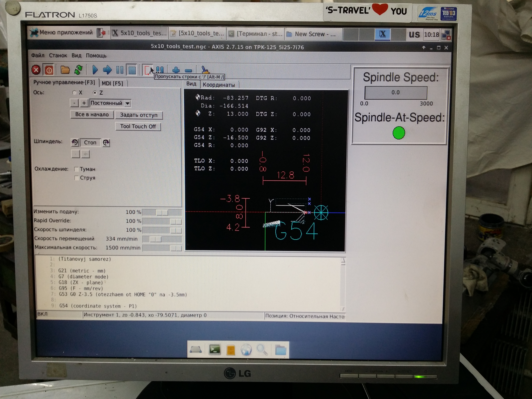Viewport: 532px width, 399px height.
Task: Zoom in with blue plus icon
Action: (176, 70)
